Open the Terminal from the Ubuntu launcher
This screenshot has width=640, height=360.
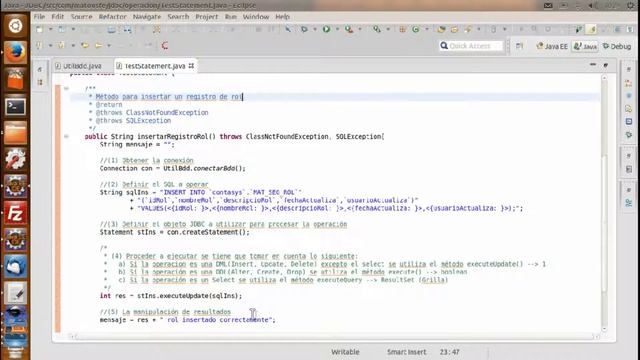tap(16, 107)
